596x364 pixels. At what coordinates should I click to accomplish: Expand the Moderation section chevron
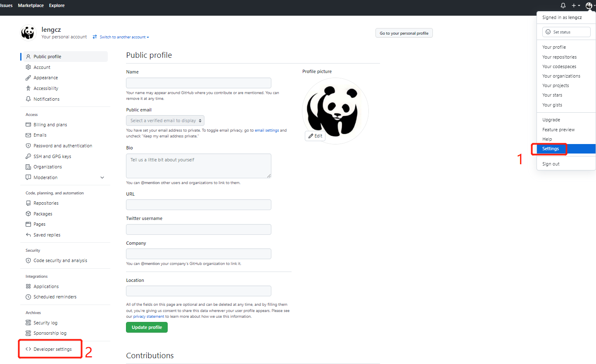(x=102, y=177)
